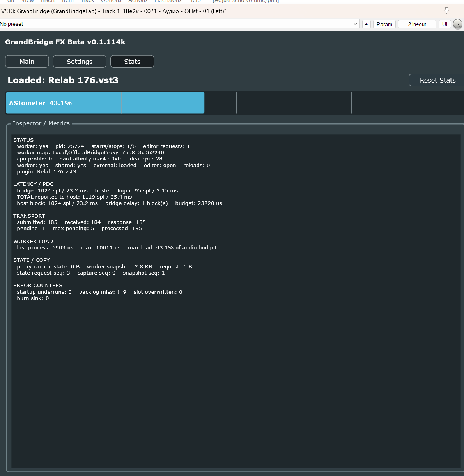Click 'hosted plugin: 95 spl / 2.15 ms'
This screenshot has width=464, height=476.
click(x=136, y=191)
